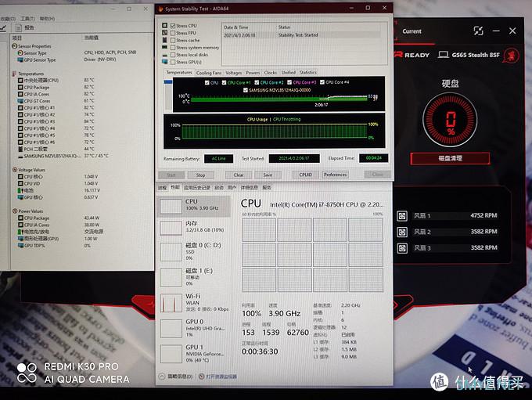Uncheck the Stress CPU checkbox

pyautogui.click(x=173, y=26)
